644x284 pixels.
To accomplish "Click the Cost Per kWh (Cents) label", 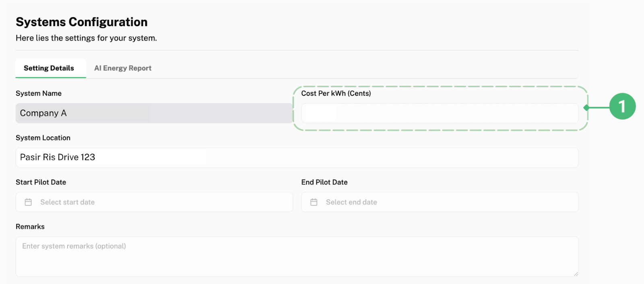I will pos(336,93).
